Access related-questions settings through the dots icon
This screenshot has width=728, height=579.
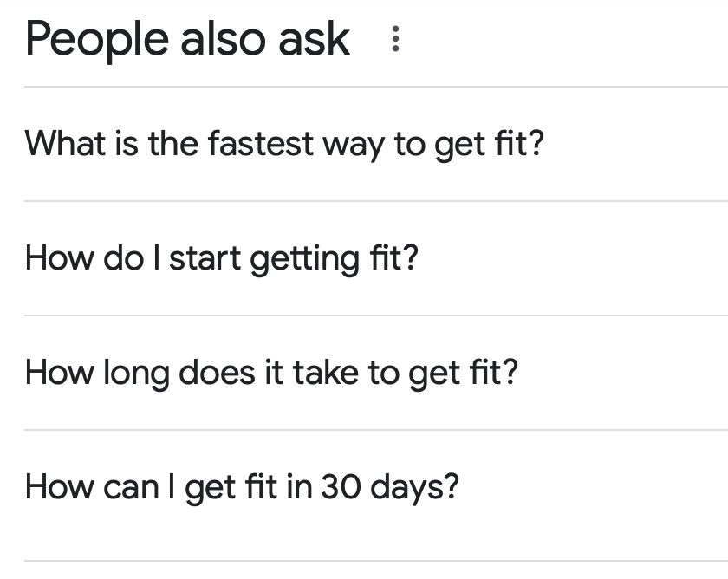[396, 40]
